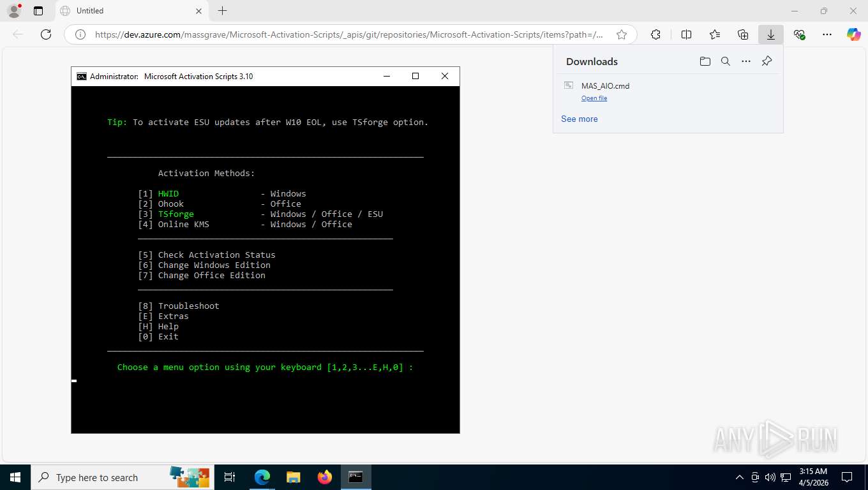This screenshot has height=490, width=868.
Task: Click the Extras menu line
Action: click(x=163, y=316)
